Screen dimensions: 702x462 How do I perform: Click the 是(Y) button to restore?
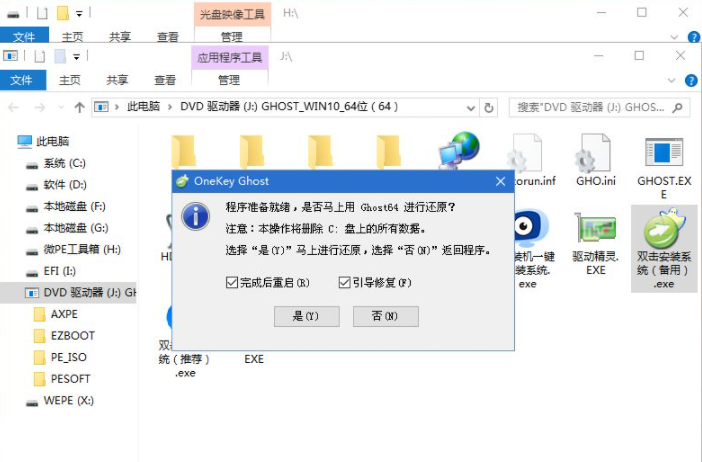pyautogui.click(x=306, y=316)
